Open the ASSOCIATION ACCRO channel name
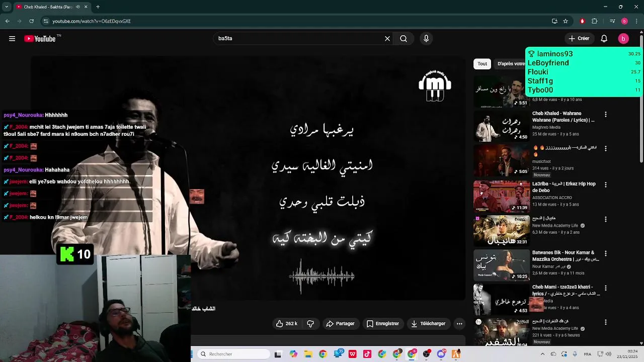The width and height of the screenshot is (644, 362). click(552, 198)
